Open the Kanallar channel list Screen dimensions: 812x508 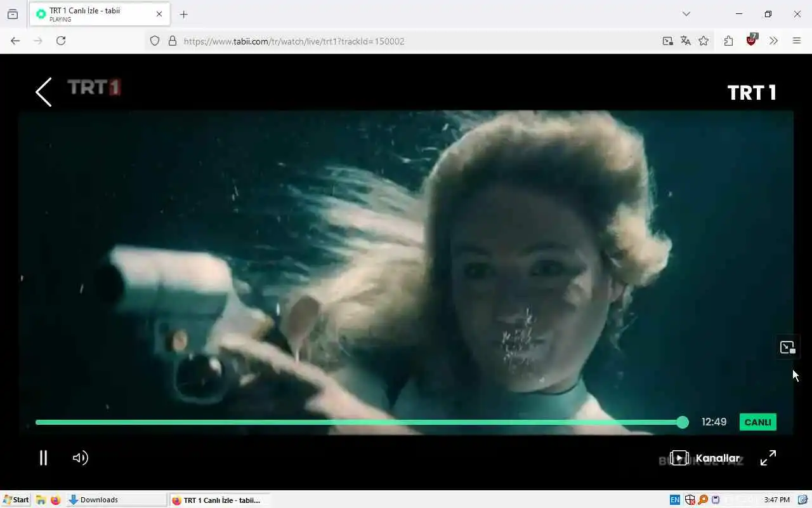[705, 458]
